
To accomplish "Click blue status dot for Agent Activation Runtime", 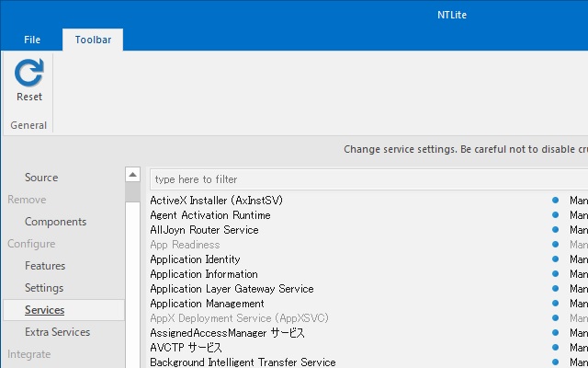I will pos(555,214).
